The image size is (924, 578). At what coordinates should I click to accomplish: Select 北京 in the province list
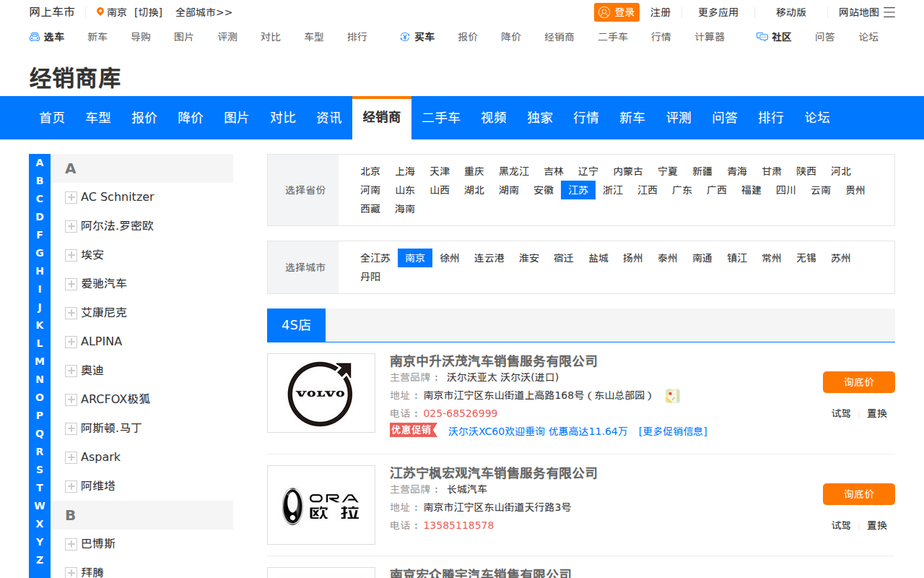click(x=370, y=171)
